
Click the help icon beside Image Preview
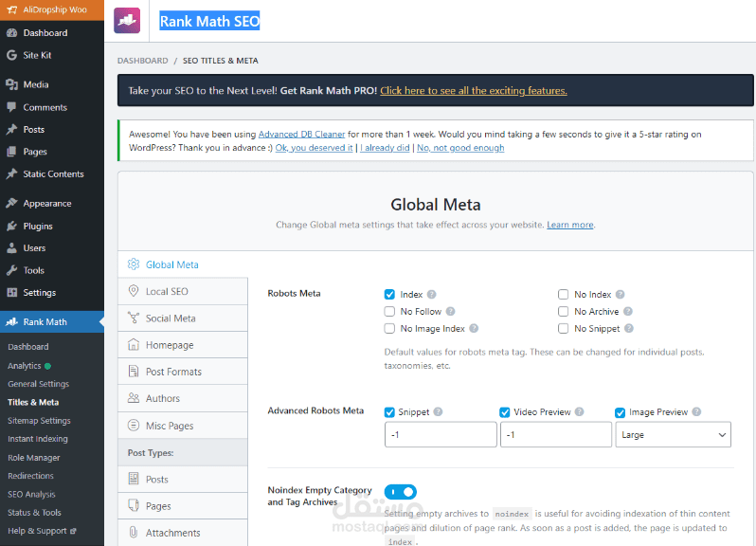(x=696, y=411)
